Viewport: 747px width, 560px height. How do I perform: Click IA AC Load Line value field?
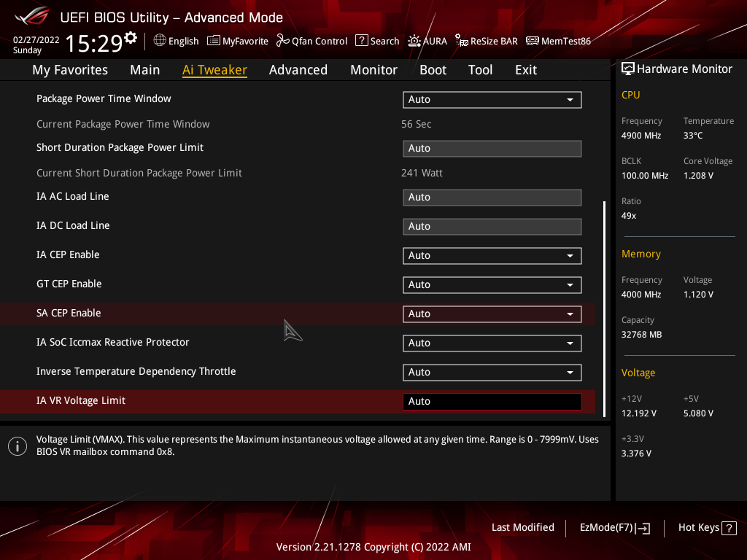coord(492,197)
